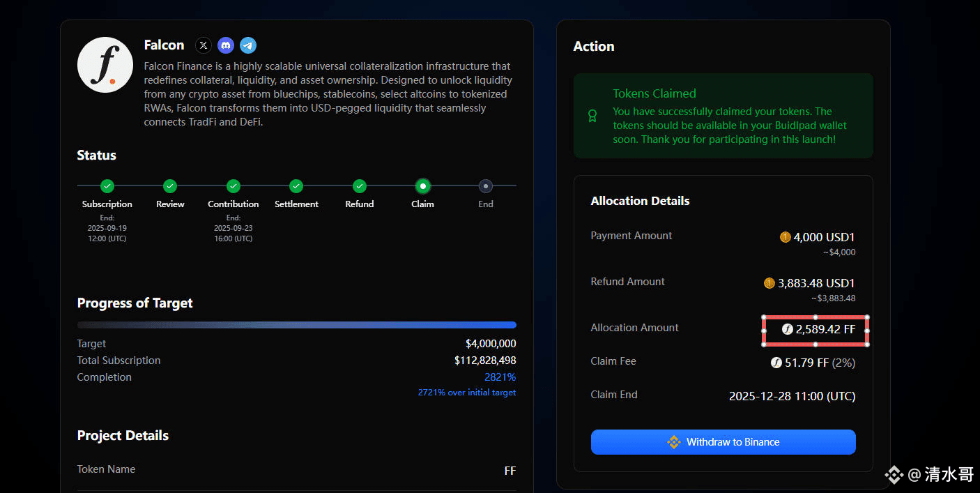
Task: Select the Contribution step checkmark
Action: (x=233, y=186)
